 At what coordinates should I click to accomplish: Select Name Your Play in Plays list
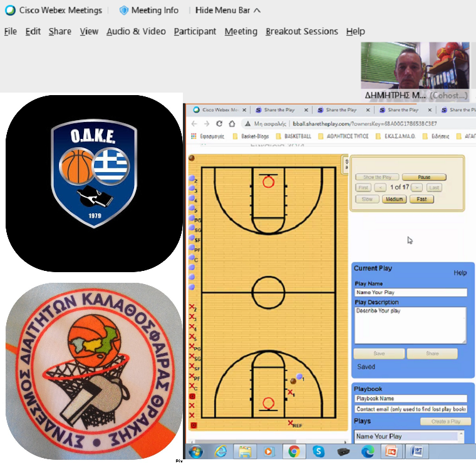pyautogui.click(x=406, y=436)
